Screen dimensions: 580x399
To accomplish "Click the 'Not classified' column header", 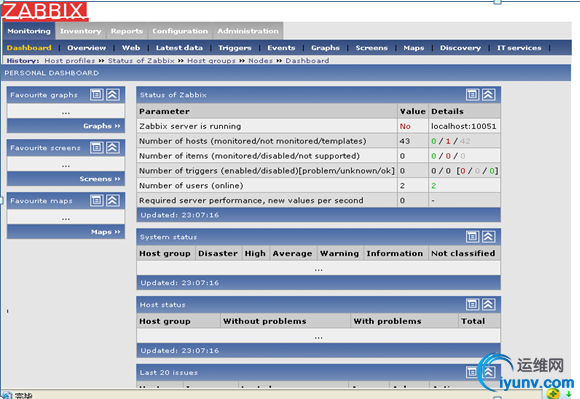I will pos(463,254).
